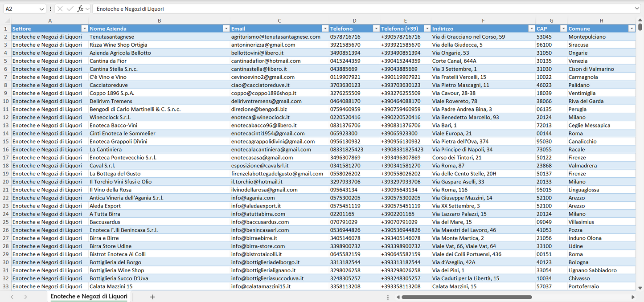Click the Valmadrera cell
The width and height of the screenshot is (644, 302).
click(601, 165)
